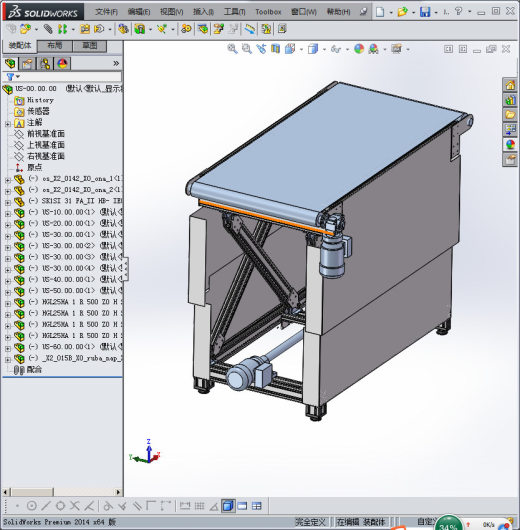The height and width of the screenshot is (530, 520).
Task: Click the Linear Component Pattern icon
Action: pyautogui.click(x=62, y=29)
